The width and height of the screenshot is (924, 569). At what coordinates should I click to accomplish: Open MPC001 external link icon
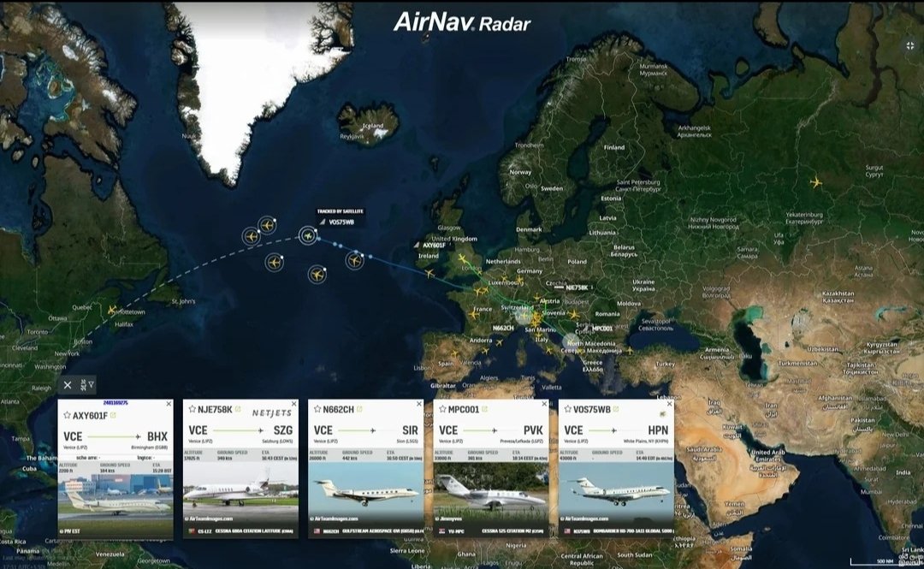click(484, 409)
